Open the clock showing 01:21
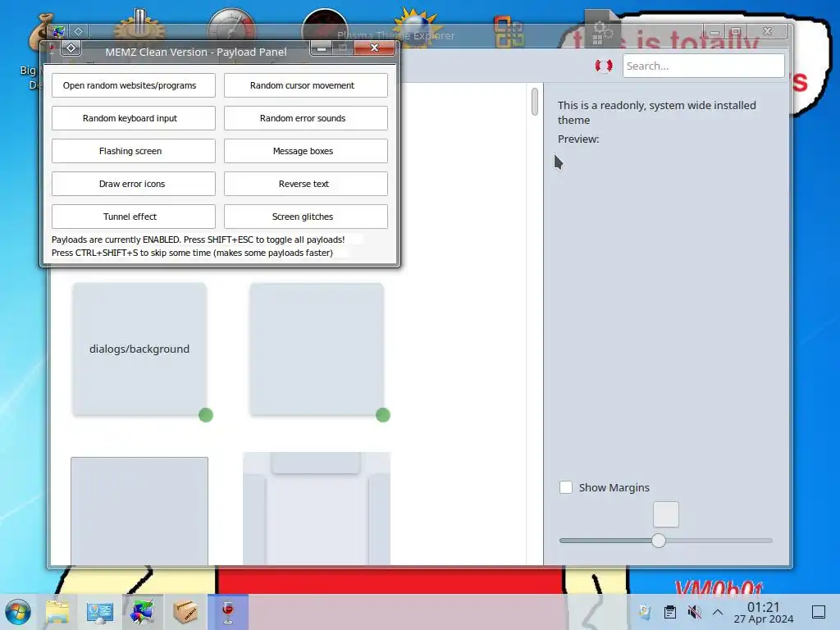This screenshot has width=840, height=630. click(764, 612)
